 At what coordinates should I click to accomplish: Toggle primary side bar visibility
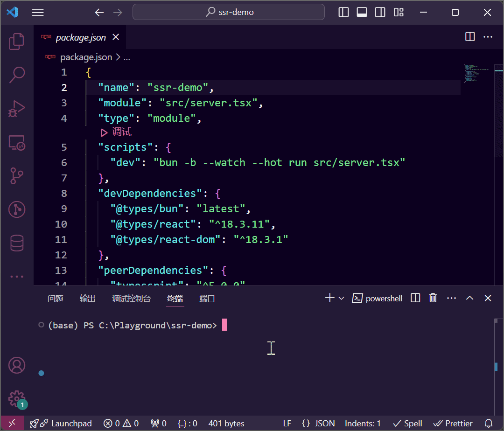pos(343,13)
